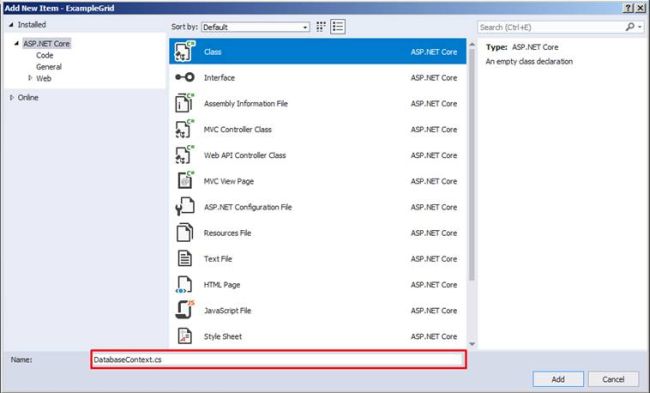Open the help question mark button

(x=628, y=8)
